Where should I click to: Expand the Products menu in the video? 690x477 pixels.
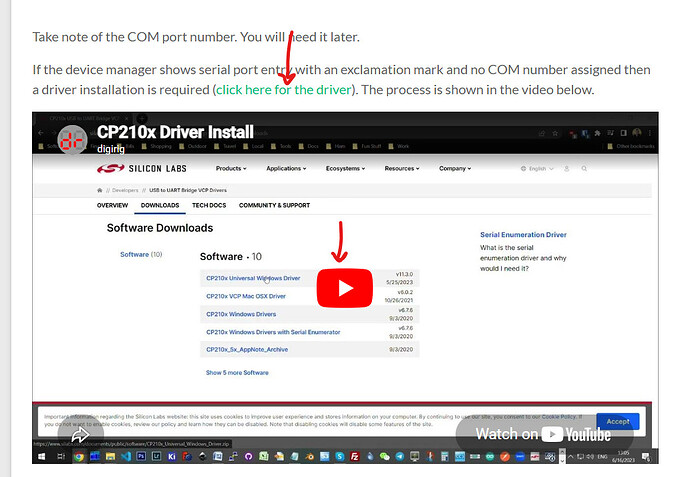[231, 169]
